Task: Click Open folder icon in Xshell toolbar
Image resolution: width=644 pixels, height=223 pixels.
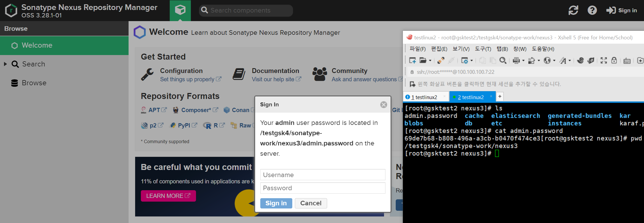Action: click(x=423, y=60)
